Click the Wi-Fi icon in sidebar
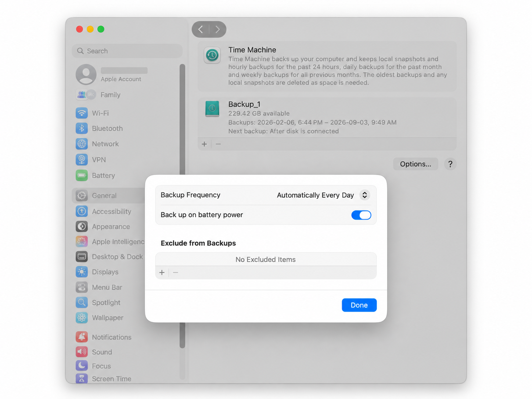532x399 pixels. coord(82,113)
